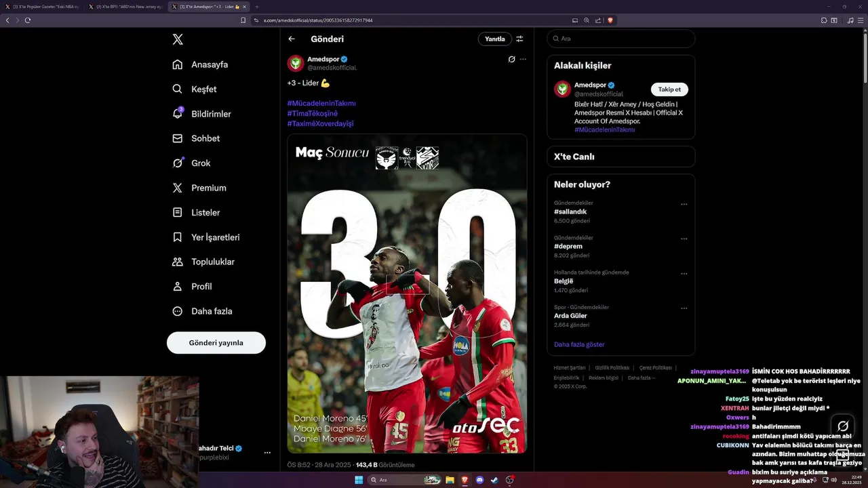Viewport: 868px width, 488px height.
Task: Open Amedspor avatar in Alakalı kişiler
Action: 563,89
